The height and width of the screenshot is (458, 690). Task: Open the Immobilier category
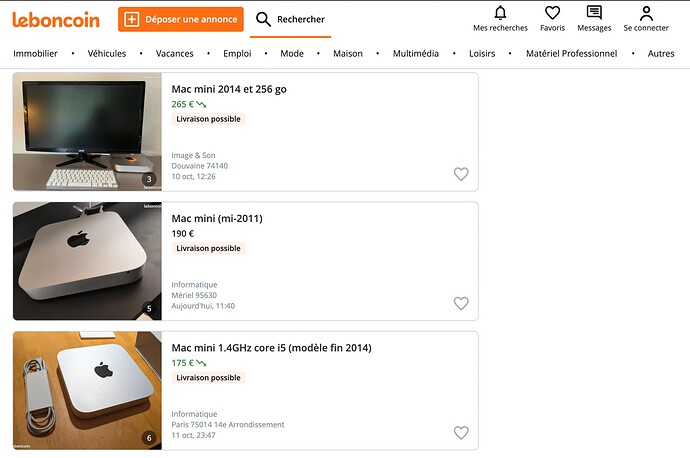coord(35,54)
